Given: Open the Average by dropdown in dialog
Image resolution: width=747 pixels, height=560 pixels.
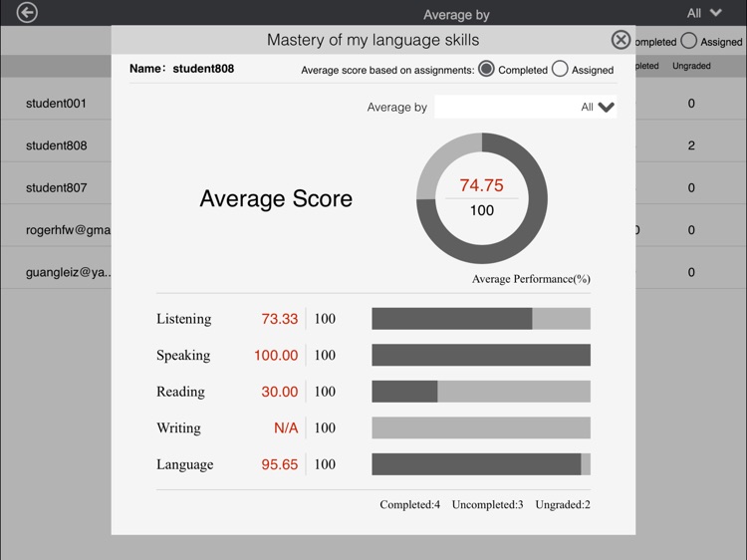Looking at the screenshot, I should pos(526,107).
